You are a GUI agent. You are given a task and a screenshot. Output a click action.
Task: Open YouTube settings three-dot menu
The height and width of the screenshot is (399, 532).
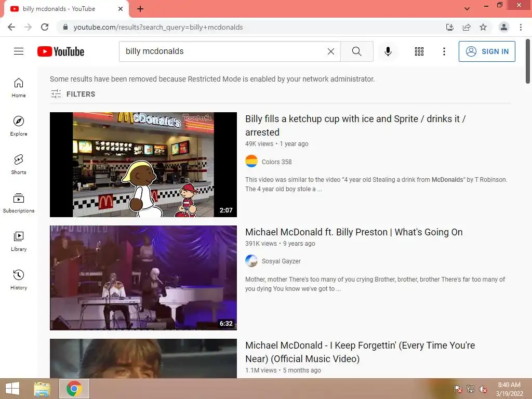444,51
